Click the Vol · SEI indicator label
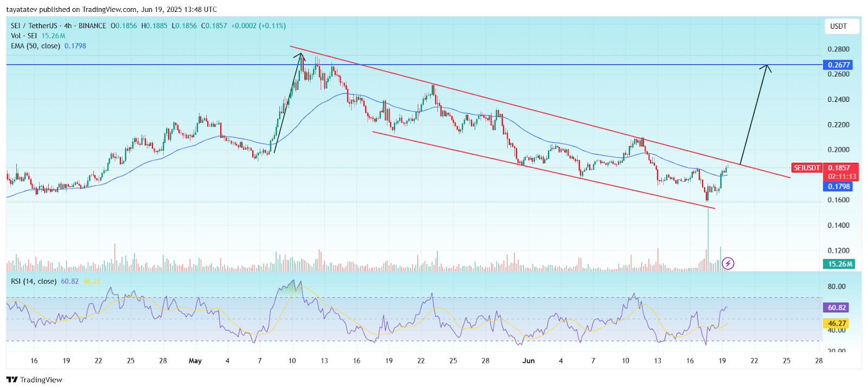Screen dimensions: 868x390 24,36
